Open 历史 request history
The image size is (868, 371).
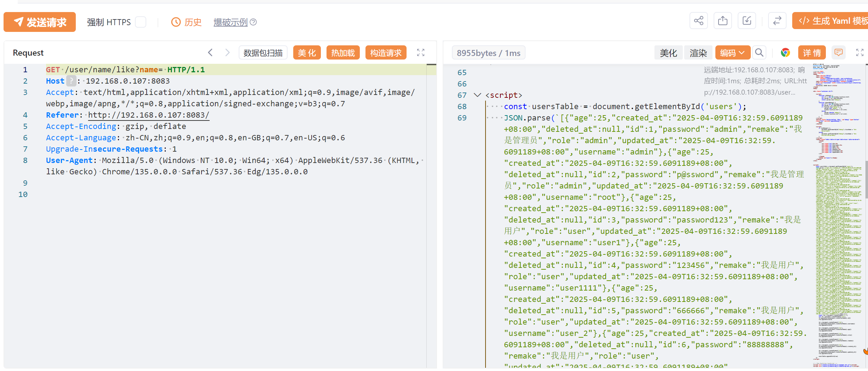point(187,22)
